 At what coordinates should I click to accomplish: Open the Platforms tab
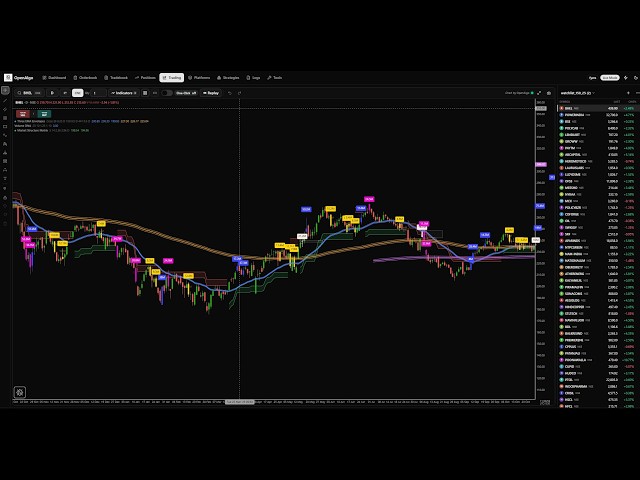(x=199, y=78)
